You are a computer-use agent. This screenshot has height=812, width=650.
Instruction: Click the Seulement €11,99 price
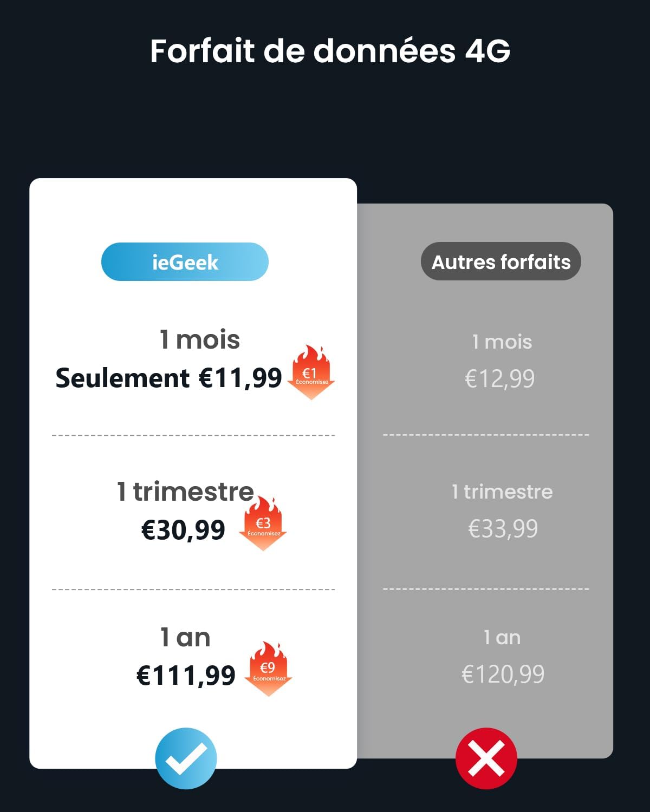point(168,378)
